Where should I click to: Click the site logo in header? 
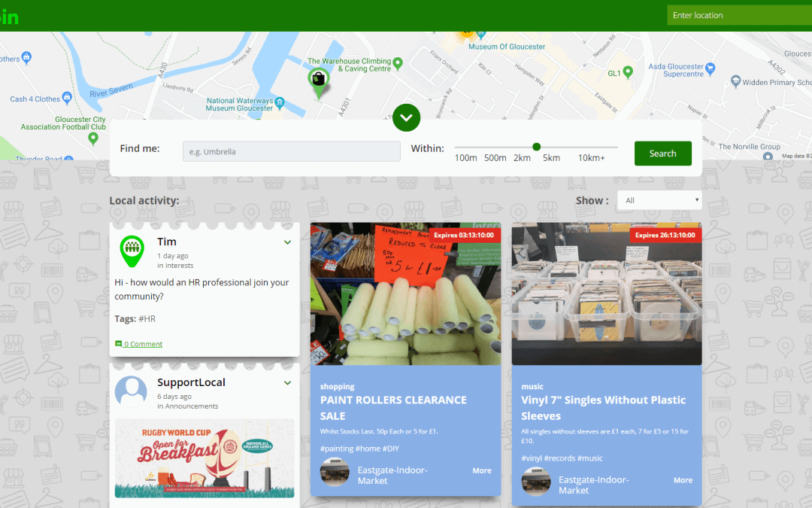(x=9, y=17)
